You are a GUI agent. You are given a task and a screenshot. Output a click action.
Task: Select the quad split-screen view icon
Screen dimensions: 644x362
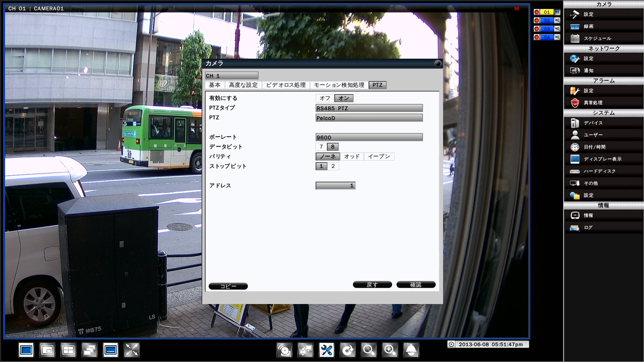(68, 350)
